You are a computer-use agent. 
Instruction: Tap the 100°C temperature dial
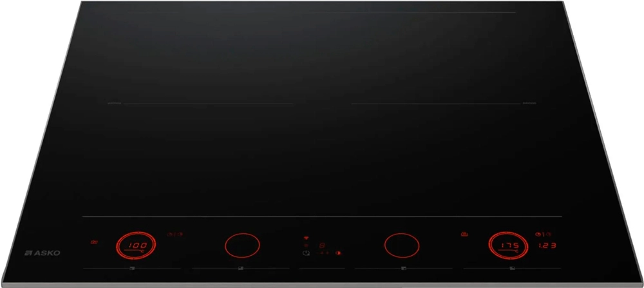(x=136, y=245)
